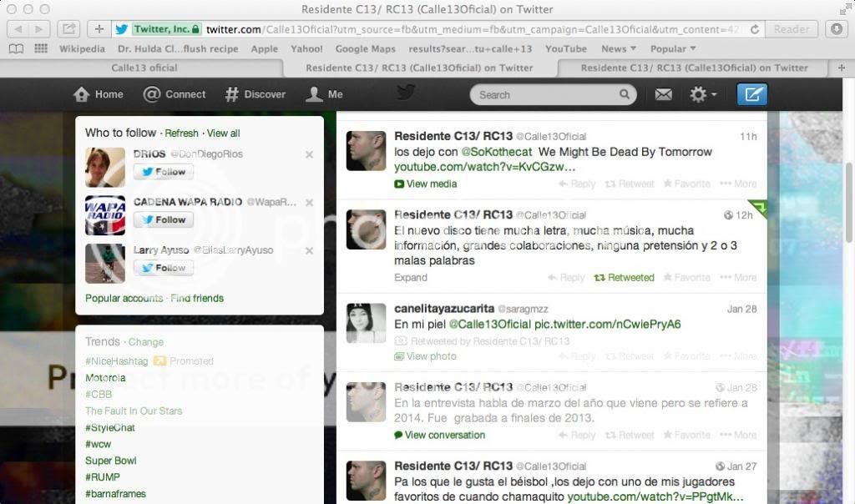
Task: Open the @SoKothecat mention
Action: tap(497, 152)
